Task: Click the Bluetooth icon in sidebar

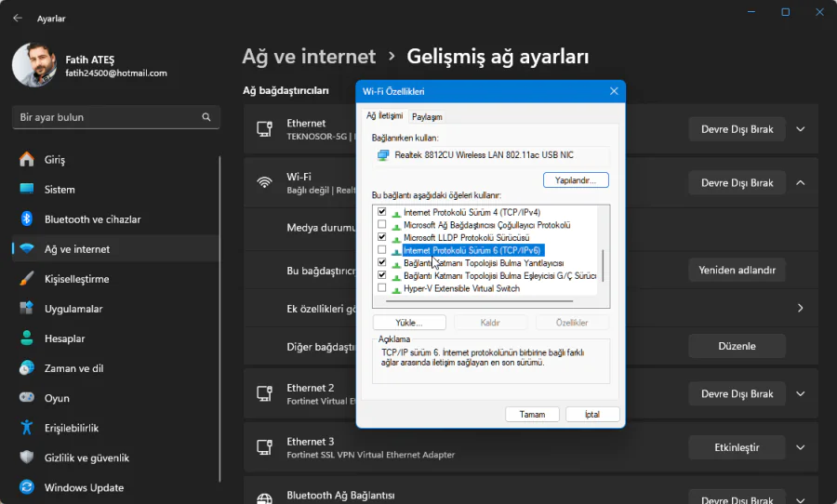Action: pyautogui.click(x=26, y=219)
